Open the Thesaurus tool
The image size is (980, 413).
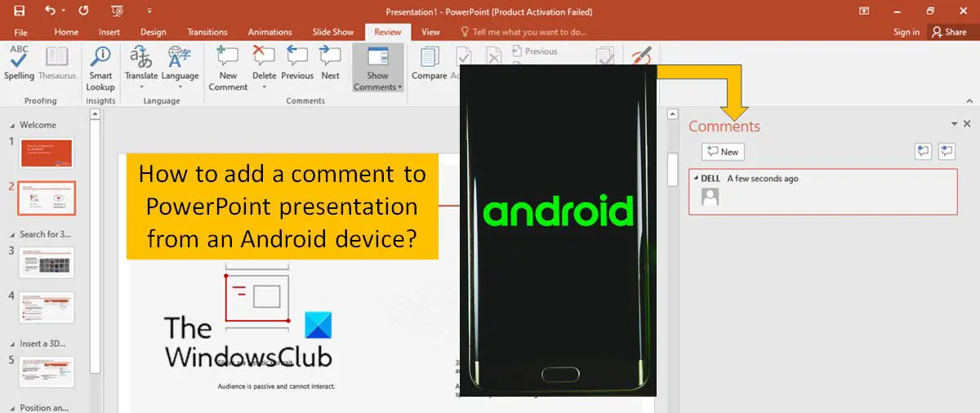point(56,64)
